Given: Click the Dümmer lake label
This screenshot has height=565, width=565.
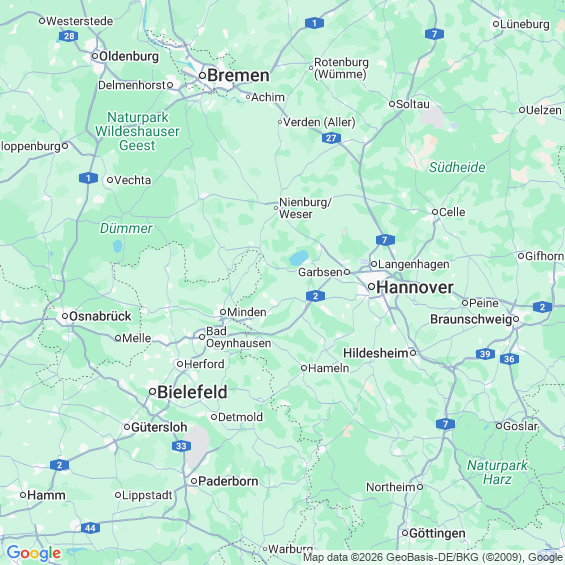Looking at the screenshot, I should (x=126, y=228).
